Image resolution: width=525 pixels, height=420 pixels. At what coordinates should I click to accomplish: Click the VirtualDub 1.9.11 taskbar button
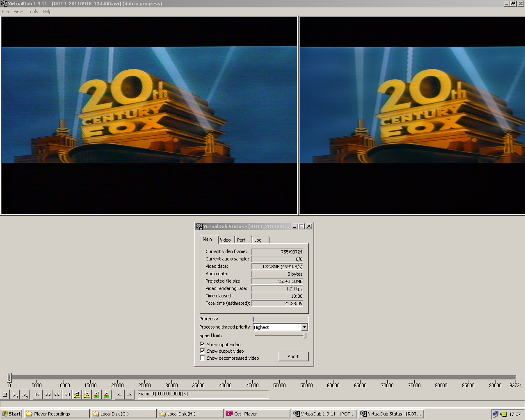[x=324, y=414]
